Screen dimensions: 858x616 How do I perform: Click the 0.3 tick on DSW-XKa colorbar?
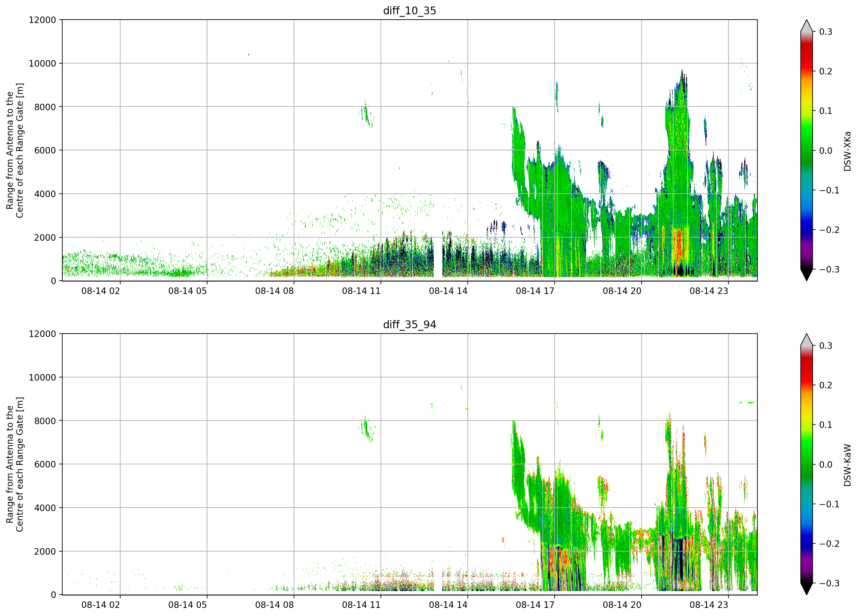(826, 32)
